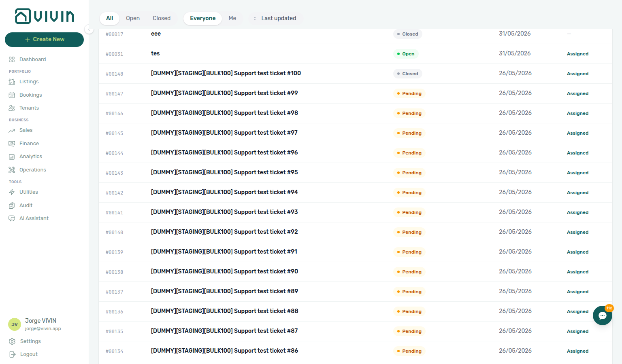
Task: Click the Listings building icon
Action: (12, 82)
